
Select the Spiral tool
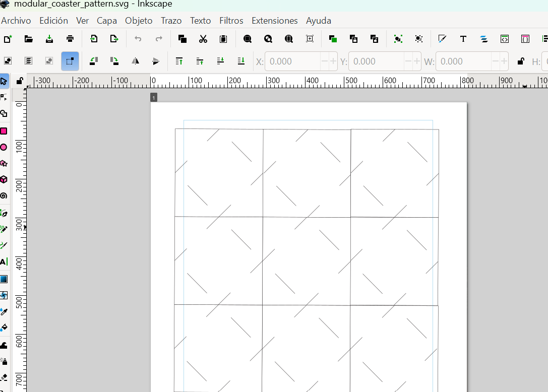(4, 195)
